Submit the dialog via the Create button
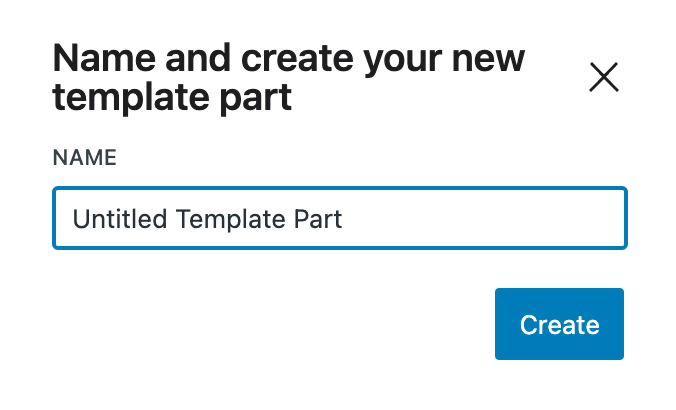 click(559, 324)
